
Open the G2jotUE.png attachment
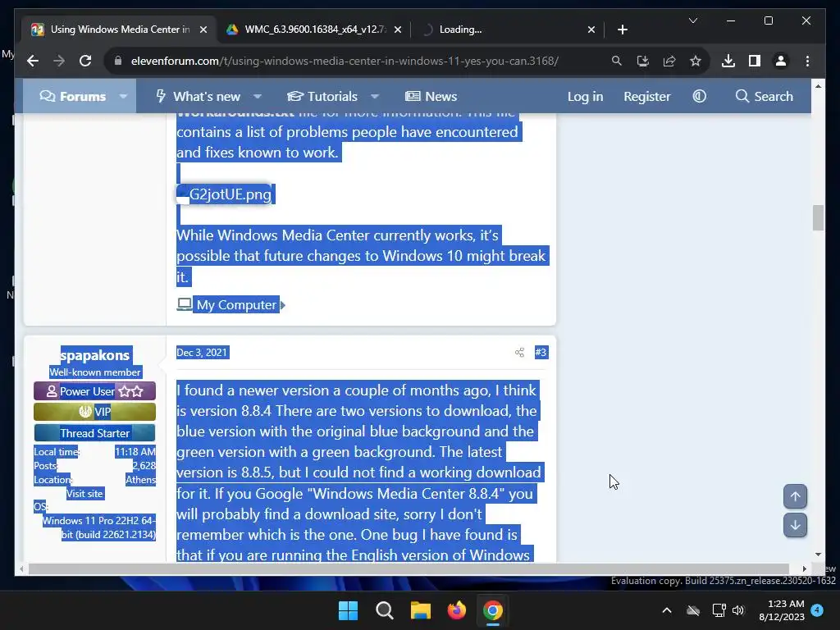pos(225,194)
